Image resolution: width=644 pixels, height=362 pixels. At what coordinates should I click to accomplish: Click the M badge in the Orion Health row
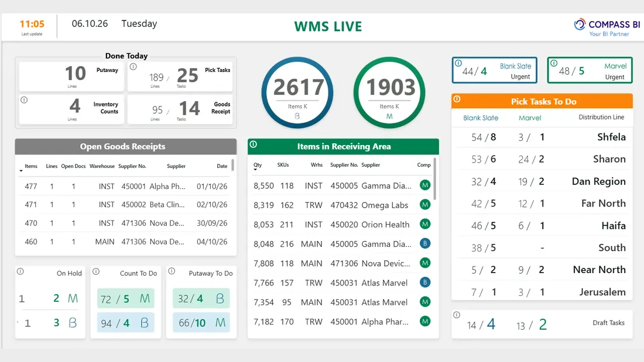(x=425, y=224)
